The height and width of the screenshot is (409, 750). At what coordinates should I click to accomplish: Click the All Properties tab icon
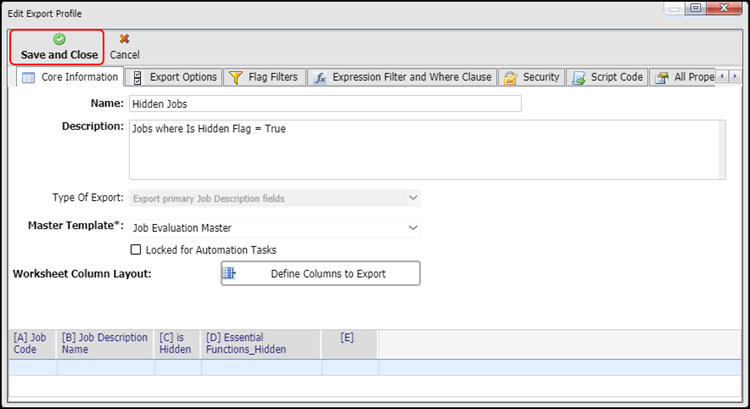pyautogui.click(x=662, y=77)
